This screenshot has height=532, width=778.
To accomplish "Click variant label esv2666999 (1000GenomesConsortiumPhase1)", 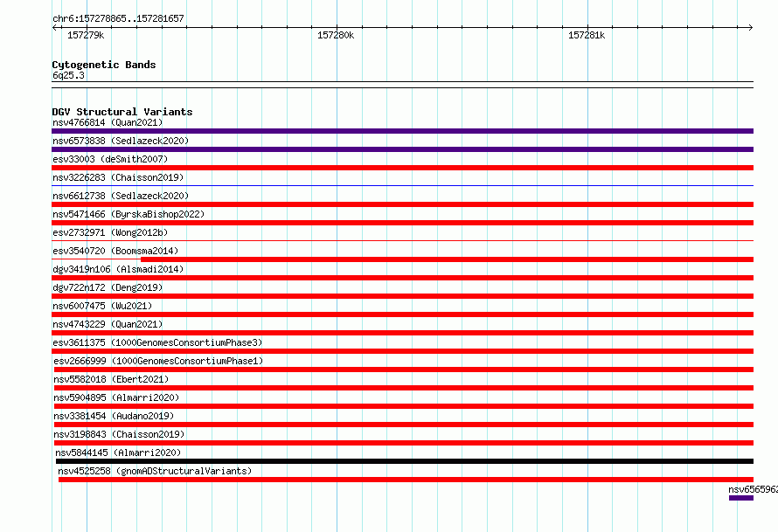I will tap(158, 361).
